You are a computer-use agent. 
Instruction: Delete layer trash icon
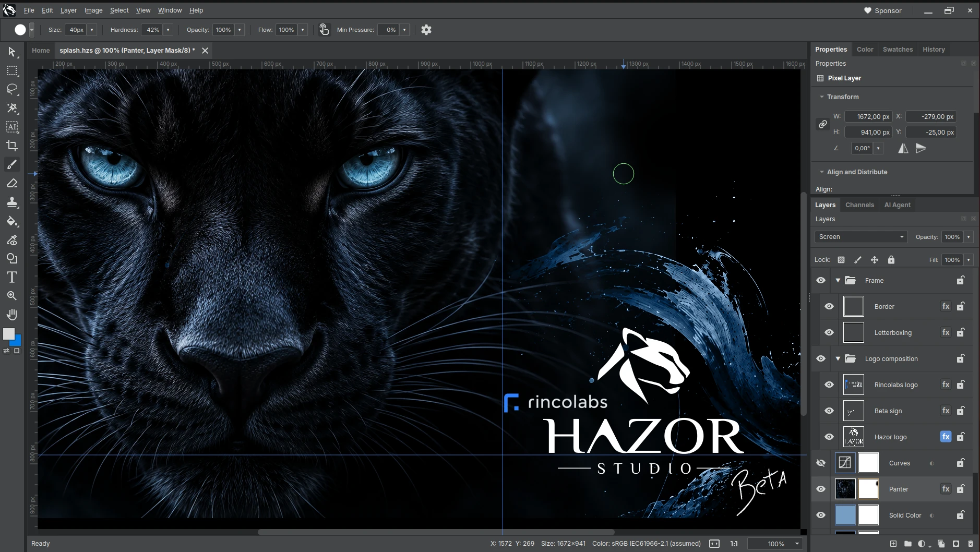tap(971, 544)
